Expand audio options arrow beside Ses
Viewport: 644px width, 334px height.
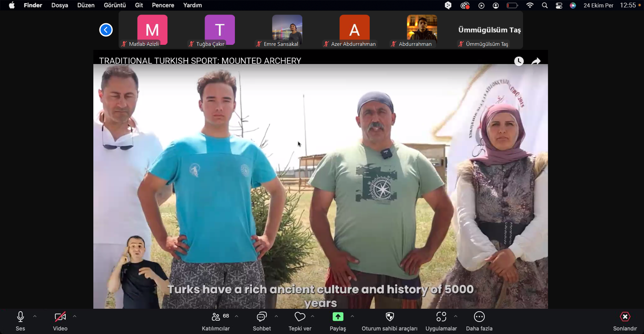pos(35,316)
